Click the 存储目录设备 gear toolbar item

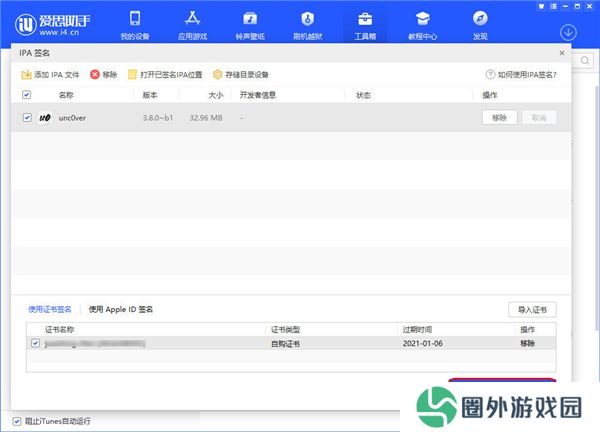click(x=241, y=75)
